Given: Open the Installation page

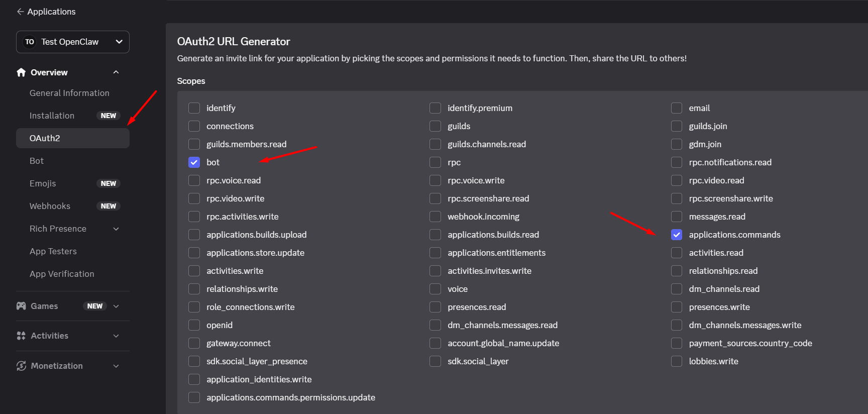Looking at the screenshot, I should (52, 116).
